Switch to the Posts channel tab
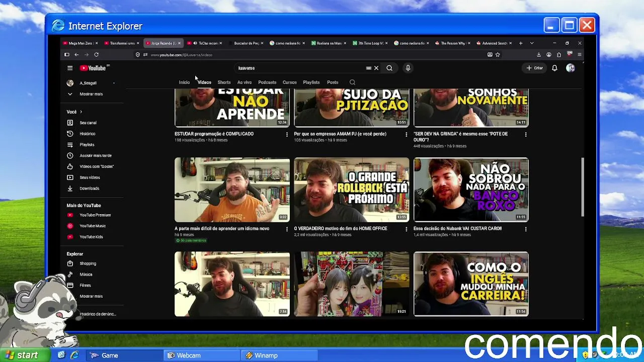Viewport: 644px width, 362px height. 333,82
